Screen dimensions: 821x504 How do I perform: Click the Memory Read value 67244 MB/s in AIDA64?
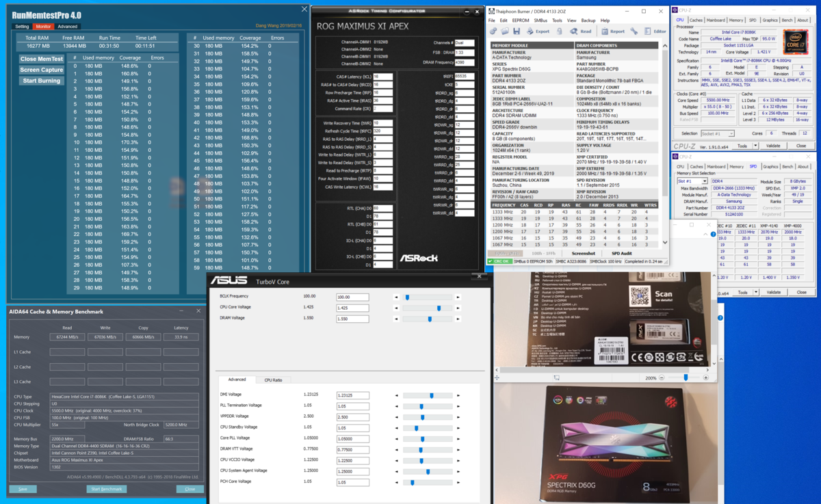coord(67,337)
